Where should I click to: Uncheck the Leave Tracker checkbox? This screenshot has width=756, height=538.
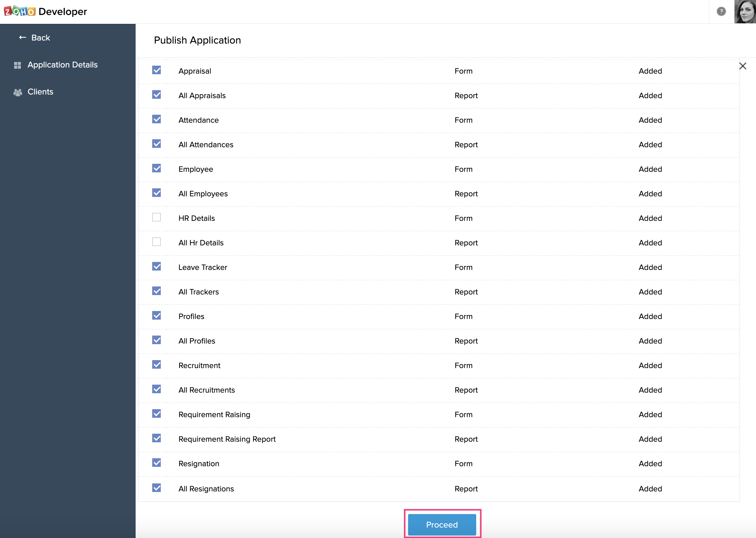(x=156, y=266)
